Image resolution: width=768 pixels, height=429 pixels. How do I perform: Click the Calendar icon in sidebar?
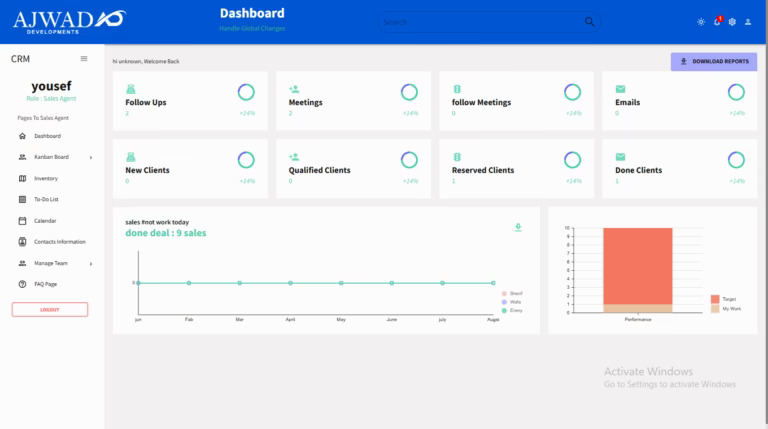click(x=22, y=220)
